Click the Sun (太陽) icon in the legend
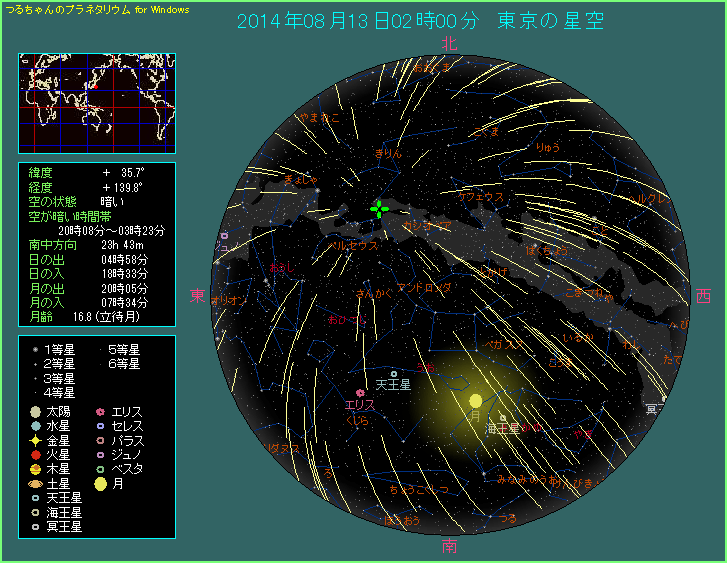 [x=35, y=411]
